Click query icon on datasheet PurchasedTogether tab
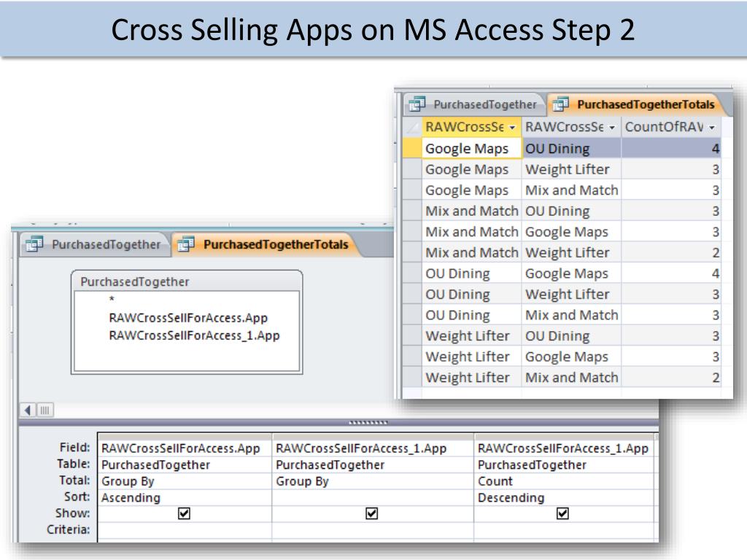Screen dimensions: 747x560 [x=417, y=104]
